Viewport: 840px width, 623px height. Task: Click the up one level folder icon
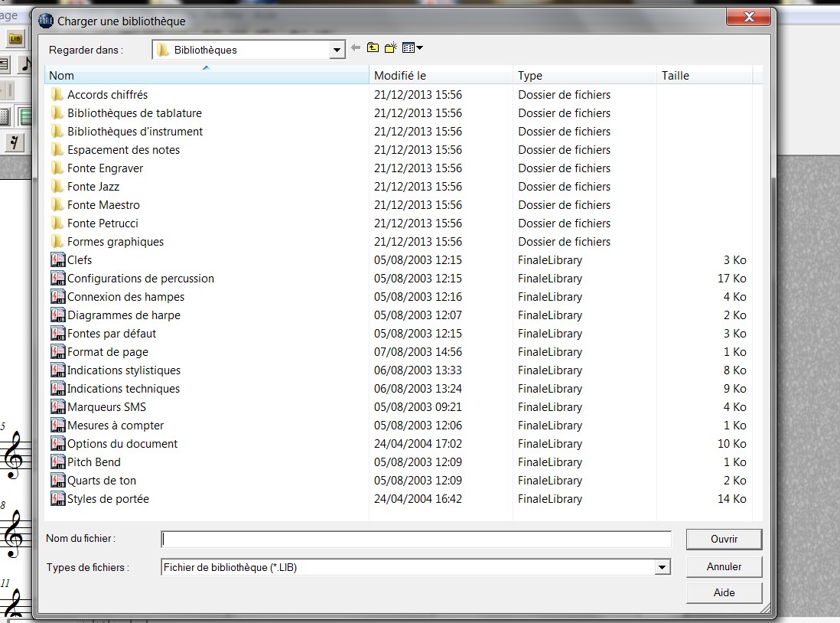pos(373,48)
